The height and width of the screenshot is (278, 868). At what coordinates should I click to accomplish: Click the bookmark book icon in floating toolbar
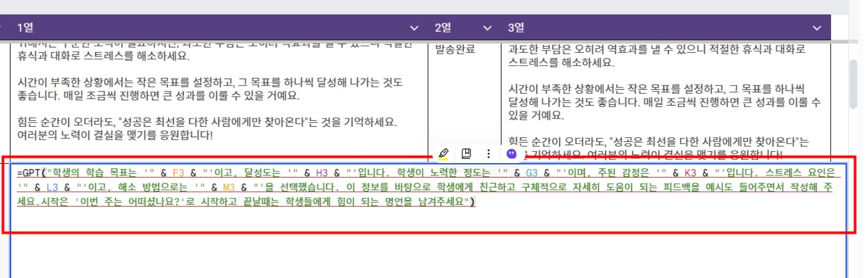point(467,154)
